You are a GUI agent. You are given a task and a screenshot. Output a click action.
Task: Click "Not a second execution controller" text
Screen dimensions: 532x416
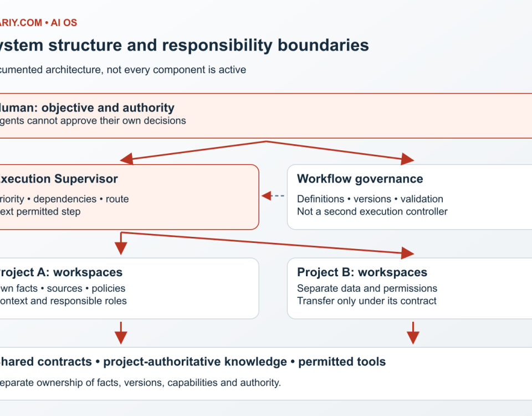point(372,211)
